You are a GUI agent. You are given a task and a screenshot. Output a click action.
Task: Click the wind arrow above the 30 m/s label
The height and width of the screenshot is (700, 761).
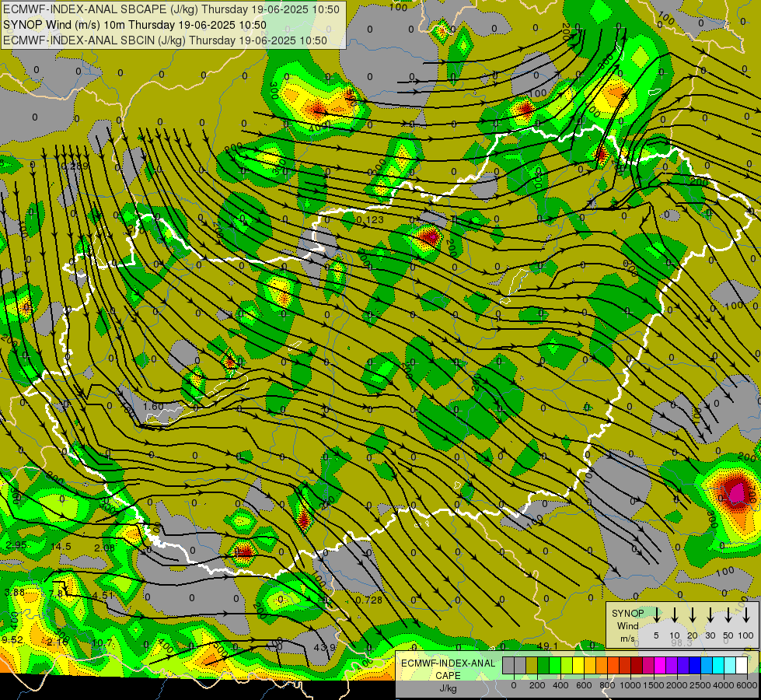710,614
